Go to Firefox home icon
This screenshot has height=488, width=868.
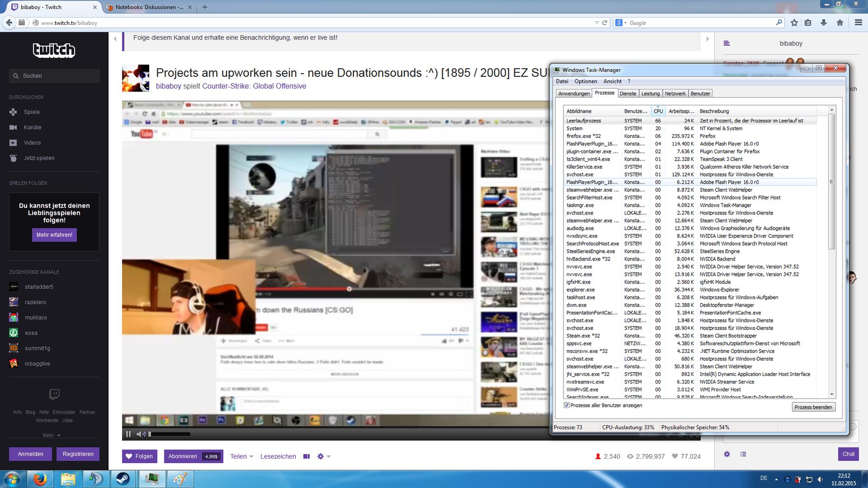tap(840, 23)
